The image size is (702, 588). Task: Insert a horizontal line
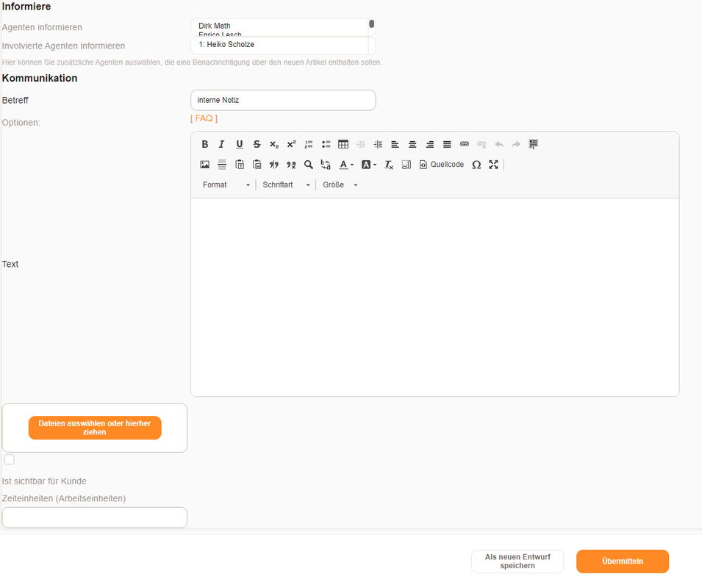pyautogui.click(x=222, y=165)
